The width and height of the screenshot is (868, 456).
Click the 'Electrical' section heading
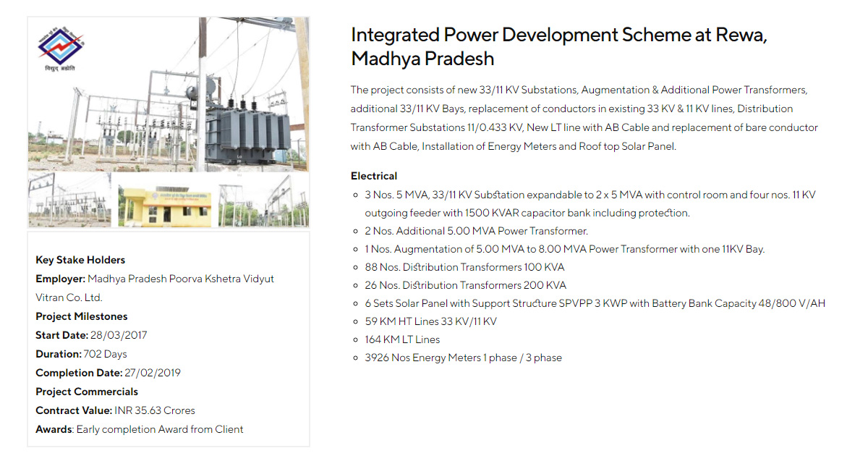(374, 176)
